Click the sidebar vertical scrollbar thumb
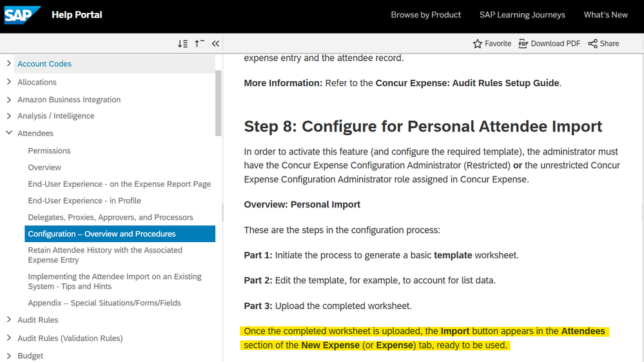This screenshot has height=362, width=644. (x=218, y=103)
